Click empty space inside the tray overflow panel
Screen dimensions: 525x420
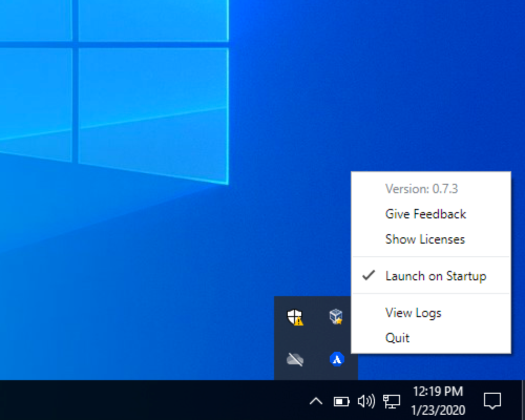pyautogui.click(x=316, y=339)
